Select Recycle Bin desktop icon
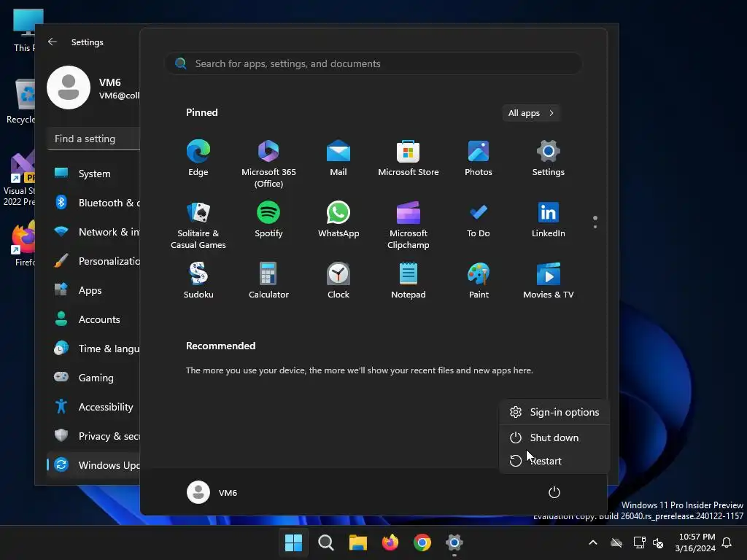The image size is (747, 560). [x=22, y=101]
